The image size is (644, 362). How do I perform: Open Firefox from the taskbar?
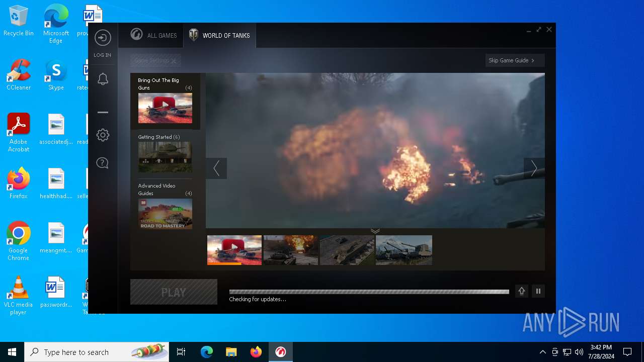tap(256, 352)
